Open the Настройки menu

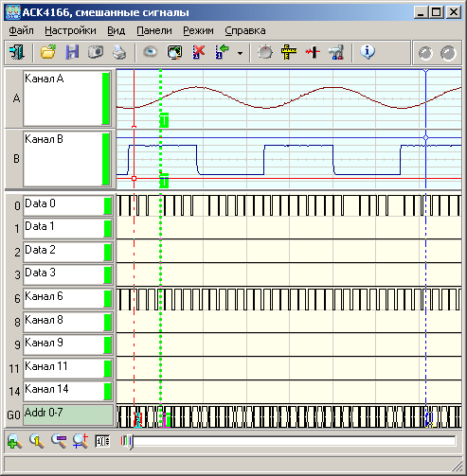pos(70,30)
